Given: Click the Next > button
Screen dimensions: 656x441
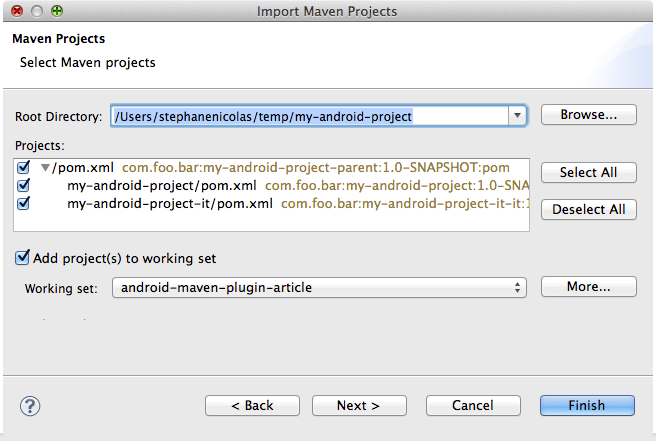Looking at the screenshot, I should click(x=358, y=405).
